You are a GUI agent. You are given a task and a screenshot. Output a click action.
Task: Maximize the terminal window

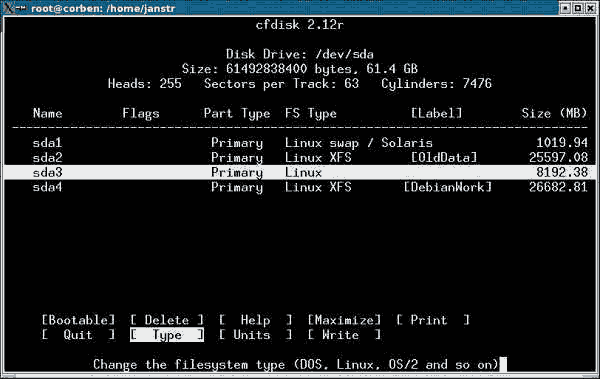578,8
